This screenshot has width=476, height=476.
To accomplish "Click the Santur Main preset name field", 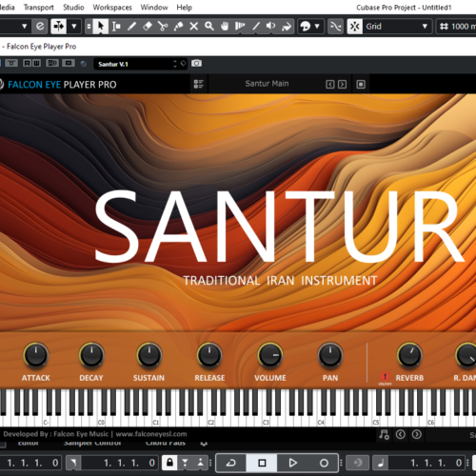I will pos(267,84).
